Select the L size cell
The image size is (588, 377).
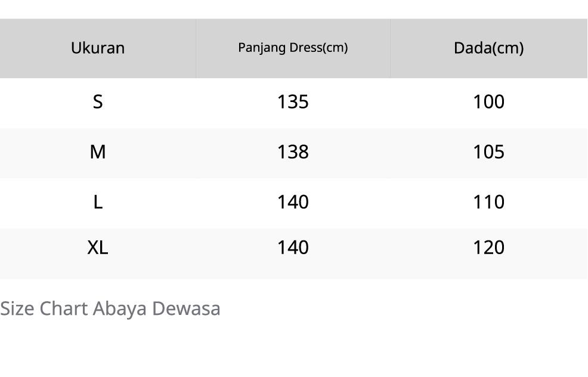tap(98, 202)
